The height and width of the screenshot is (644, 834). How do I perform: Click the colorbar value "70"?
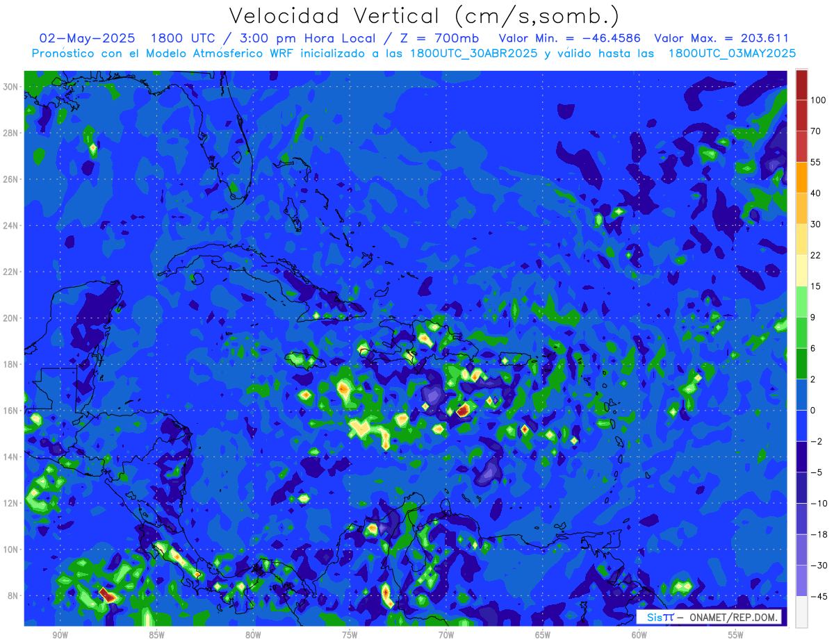[816, 131]
